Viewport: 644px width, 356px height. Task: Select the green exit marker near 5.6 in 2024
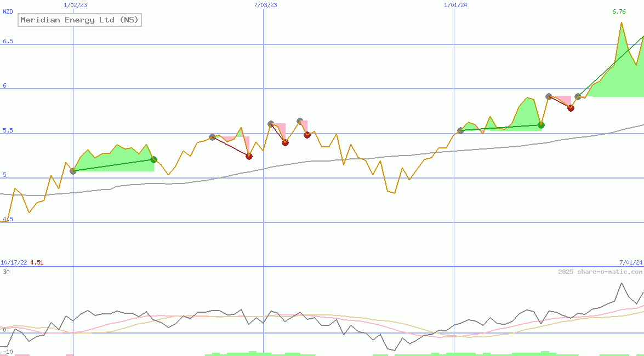point(541,125)
